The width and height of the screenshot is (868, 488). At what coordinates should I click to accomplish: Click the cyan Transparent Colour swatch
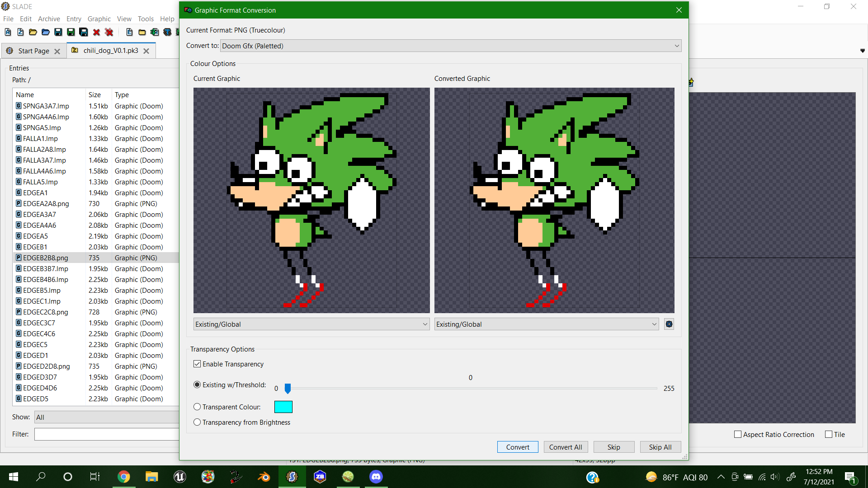click(x=283, y=407)
